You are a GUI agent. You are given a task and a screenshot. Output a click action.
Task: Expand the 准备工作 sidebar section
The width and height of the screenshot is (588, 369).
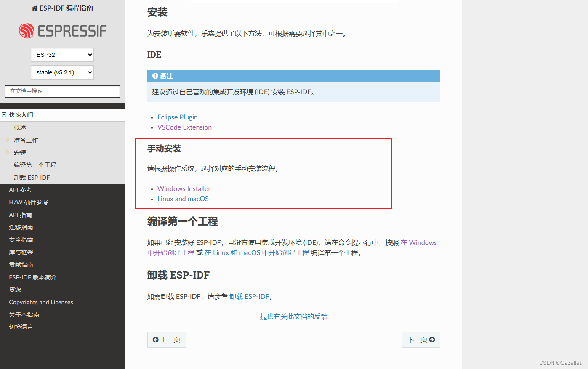(x=9, y=140)
